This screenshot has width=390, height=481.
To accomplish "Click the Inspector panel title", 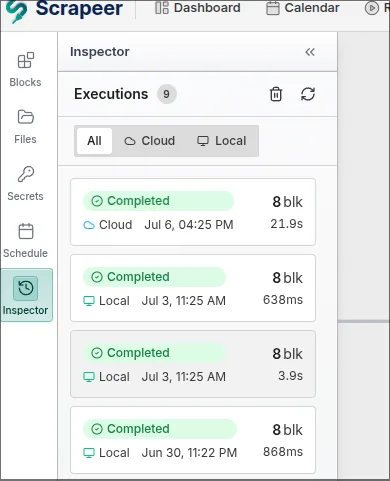I will (100, 52).
